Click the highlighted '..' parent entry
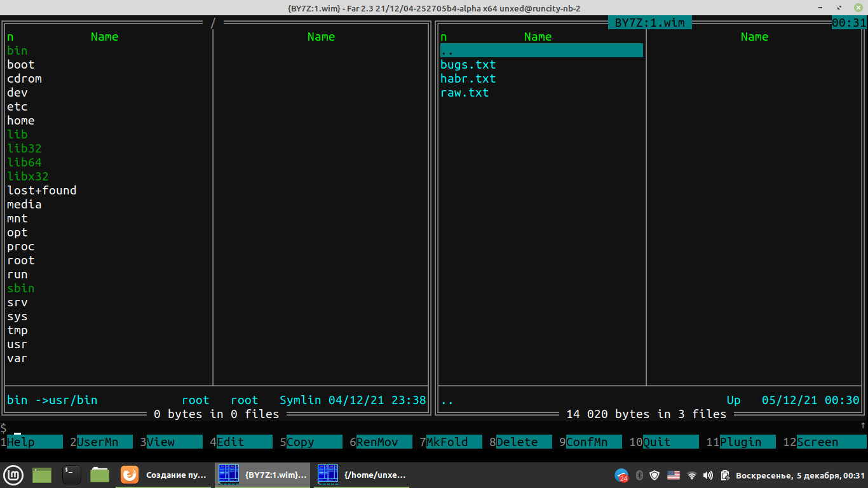Screen dimensions: 868x488 (541, 50)
